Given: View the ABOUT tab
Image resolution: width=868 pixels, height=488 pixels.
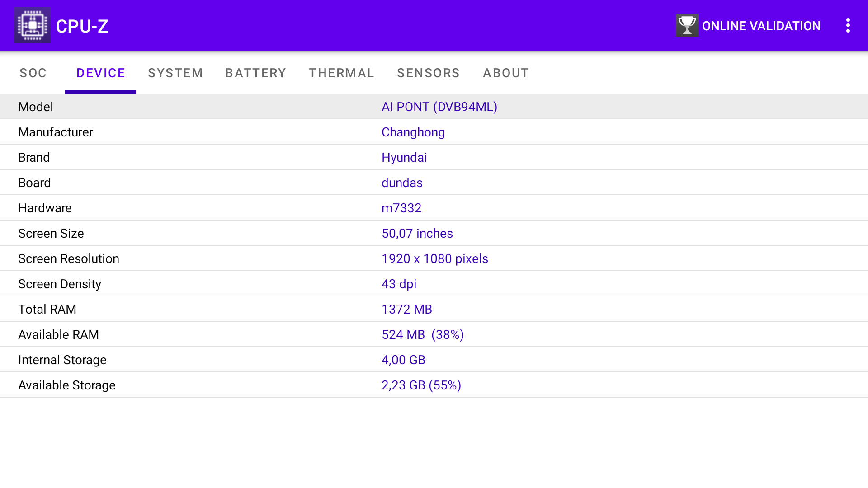Looking at the screenshot, I should tap(505, 73).
